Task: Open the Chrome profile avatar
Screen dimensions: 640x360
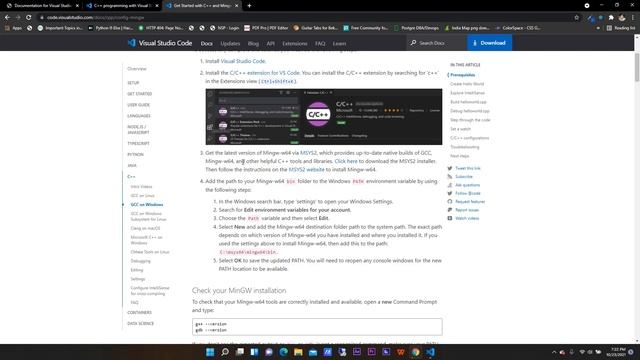Action: (622, 18)
